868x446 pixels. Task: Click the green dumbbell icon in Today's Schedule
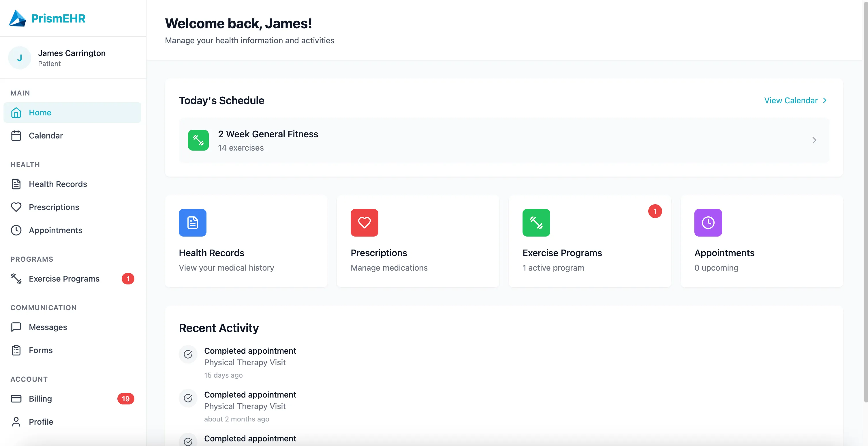pyautogui.click(x=198, y=140)
